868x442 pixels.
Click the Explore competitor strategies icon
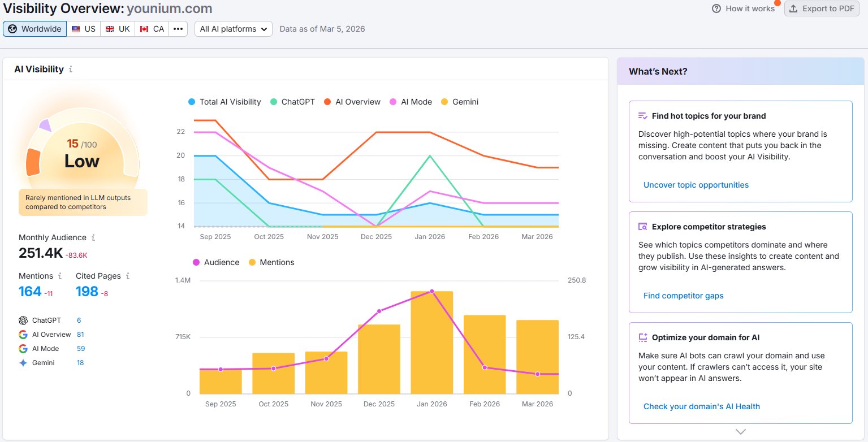pos(643,227)
